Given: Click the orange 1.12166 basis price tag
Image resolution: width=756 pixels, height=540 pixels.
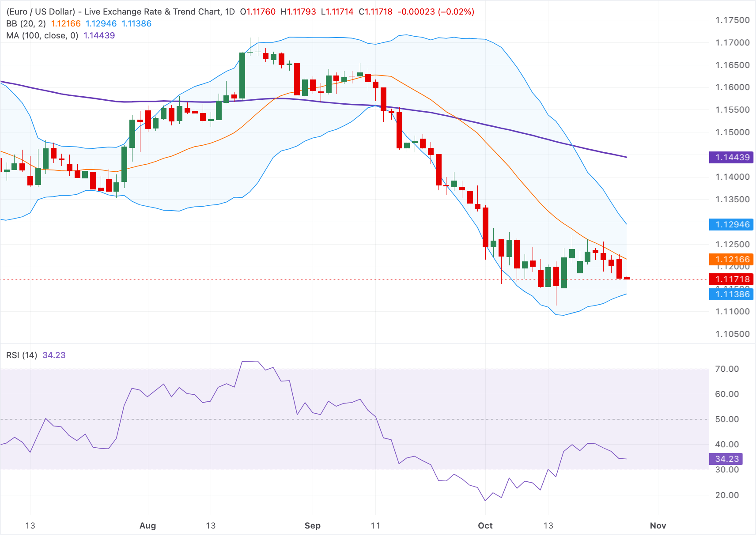Looking at the screenshot, I should [731, 259].
